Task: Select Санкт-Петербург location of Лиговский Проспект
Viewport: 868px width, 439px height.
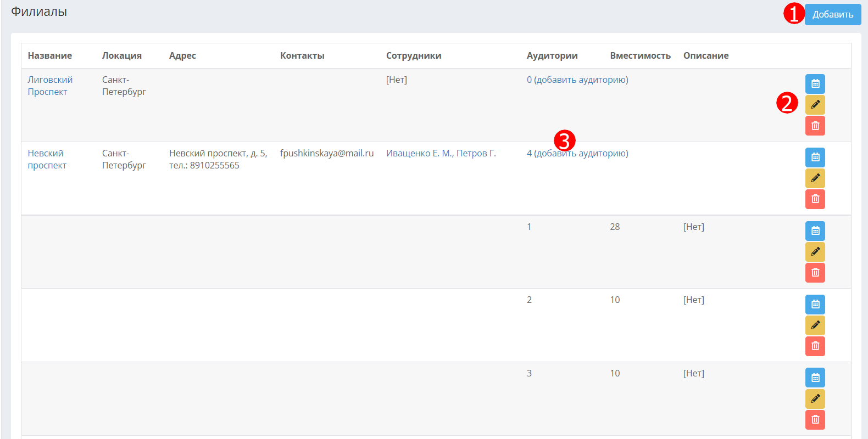Action: [x=124, y=86]
